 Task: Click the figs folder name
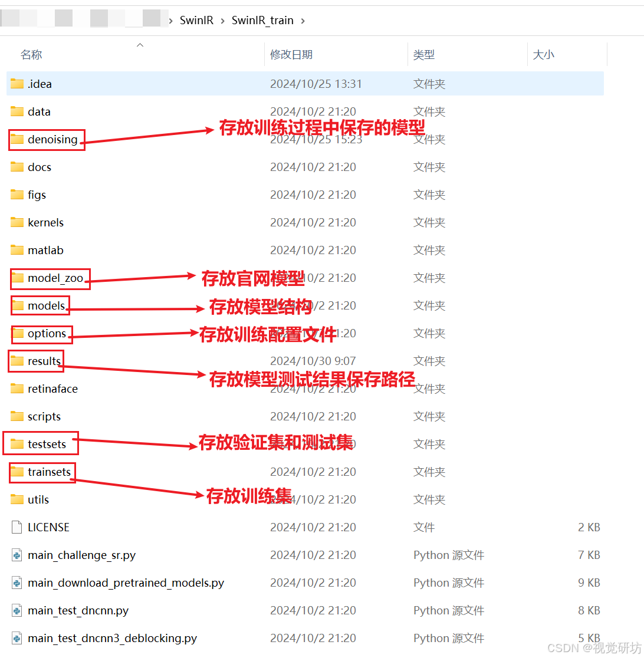(37, 195)
